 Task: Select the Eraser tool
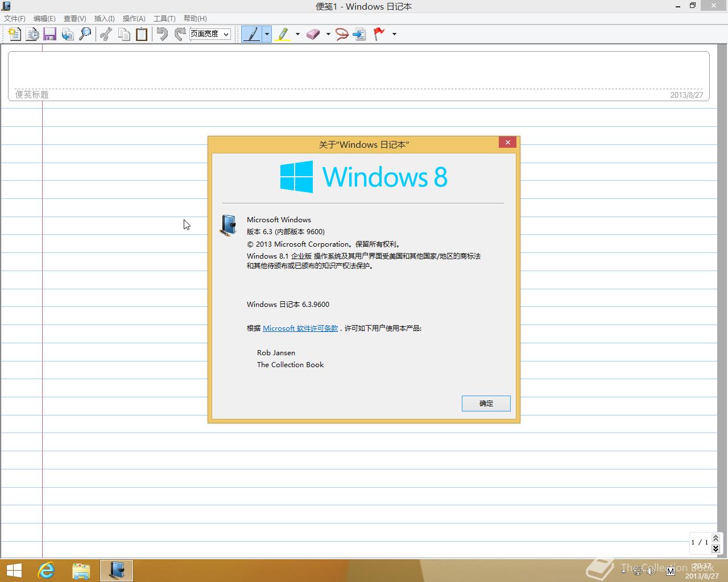[x=313, y=34]
